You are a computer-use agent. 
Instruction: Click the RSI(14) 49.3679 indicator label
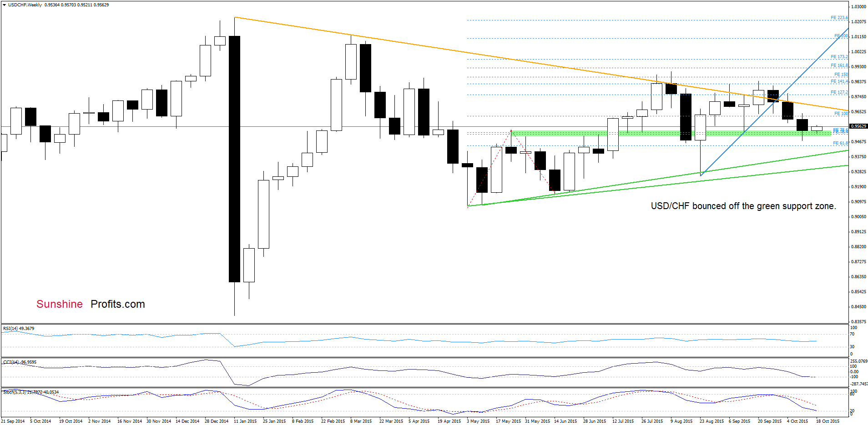click(x=19, y=328)
